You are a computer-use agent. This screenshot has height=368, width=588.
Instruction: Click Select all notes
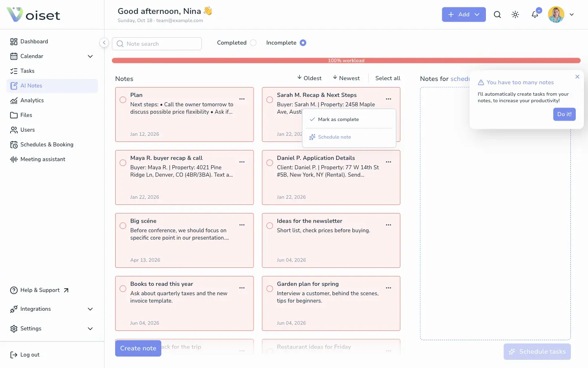(388, 78)
